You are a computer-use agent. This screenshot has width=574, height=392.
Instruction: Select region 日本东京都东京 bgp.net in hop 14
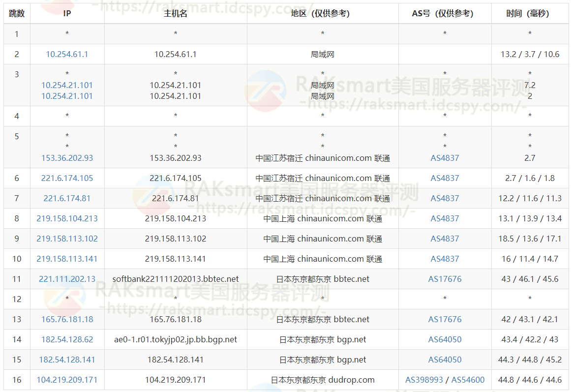point(323,339)
